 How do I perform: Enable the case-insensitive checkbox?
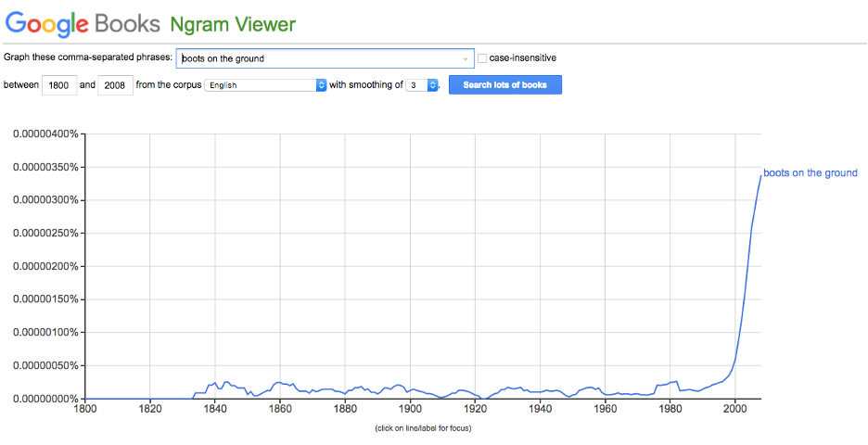pyautogui.click(x=482, y=58)
